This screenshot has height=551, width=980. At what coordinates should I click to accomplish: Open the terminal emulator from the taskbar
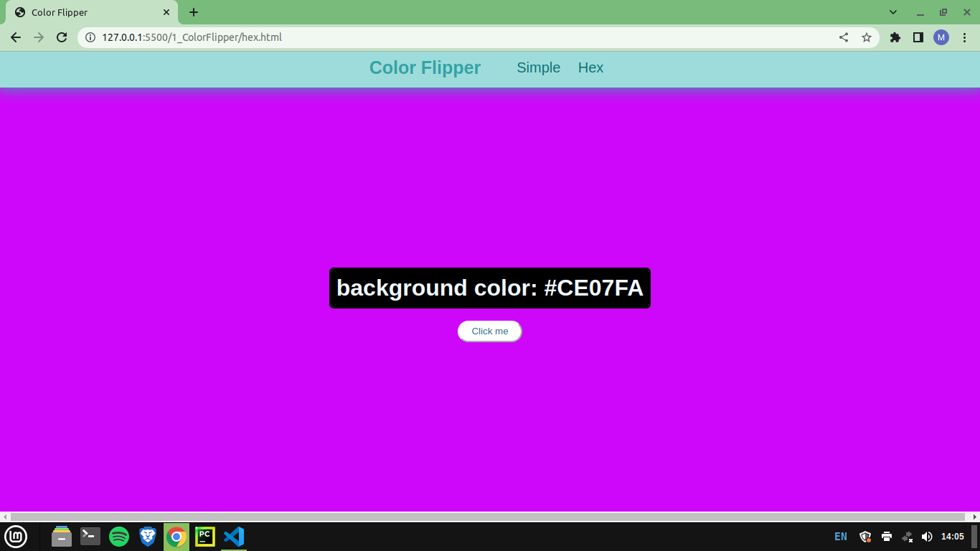point(90,536)
